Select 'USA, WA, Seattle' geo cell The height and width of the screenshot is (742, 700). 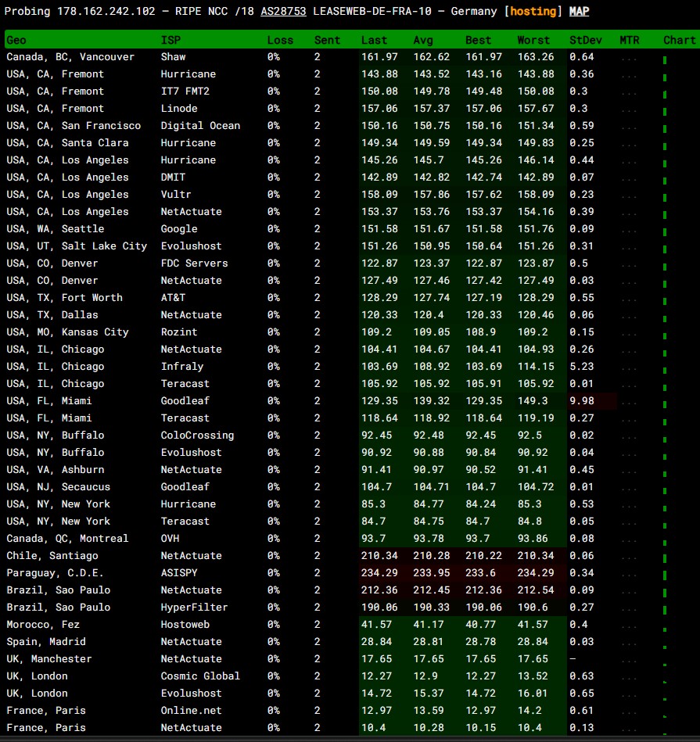[55, 229]
